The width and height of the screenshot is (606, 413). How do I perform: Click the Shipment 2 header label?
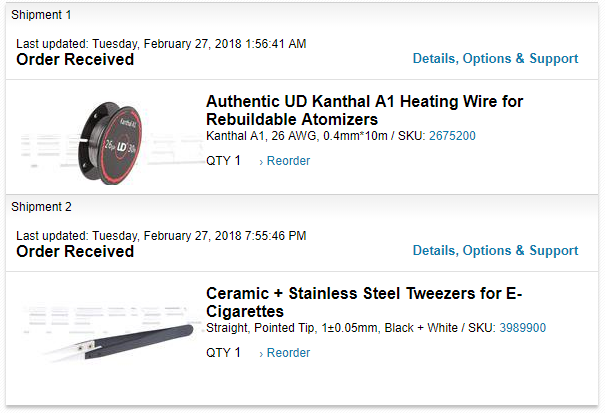(42, 207)
